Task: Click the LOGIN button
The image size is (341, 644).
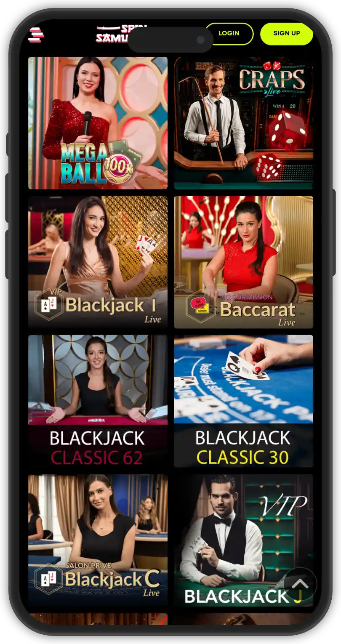Action: coord(229,34)
